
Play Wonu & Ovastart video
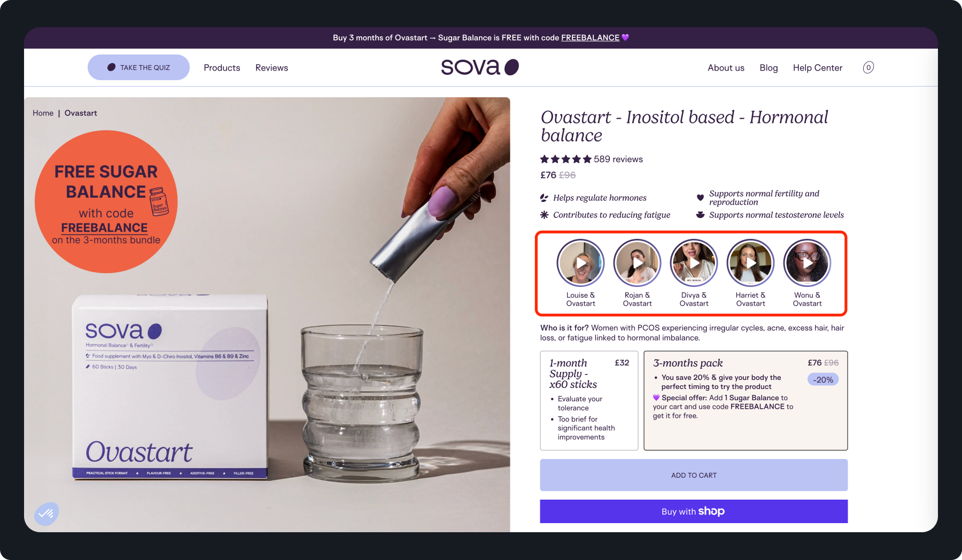[x=807, y=263]
